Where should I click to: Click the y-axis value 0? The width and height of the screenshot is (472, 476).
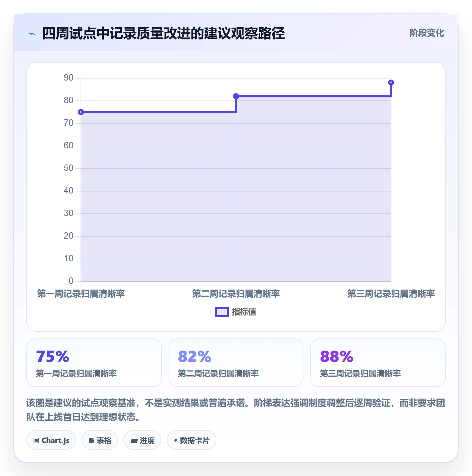pos(71,281)
